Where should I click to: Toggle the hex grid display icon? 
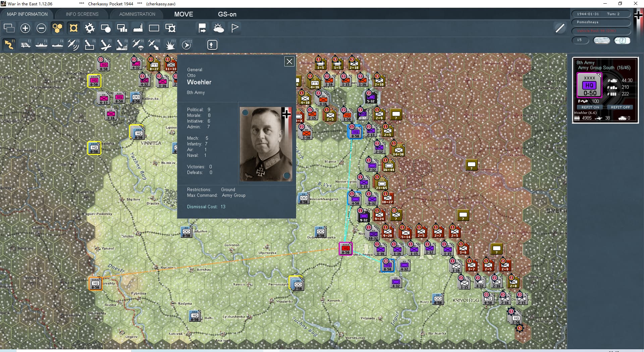(x=57, y=28)
